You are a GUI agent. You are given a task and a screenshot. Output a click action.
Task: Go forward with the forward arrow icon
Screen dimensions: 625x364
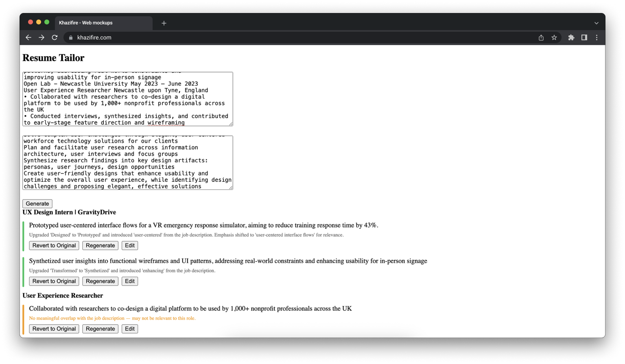pyautogui.click(x=41, y=37)
